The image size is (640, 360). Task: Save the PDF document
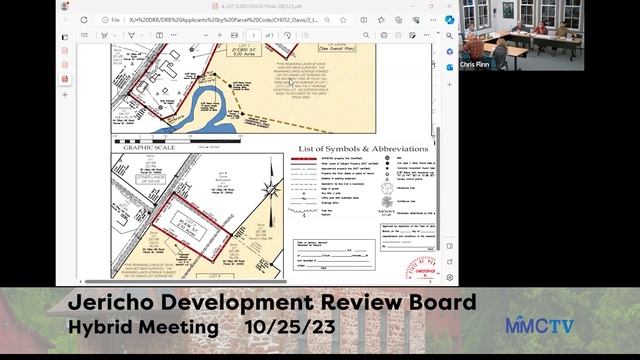(x=398, y=36)
